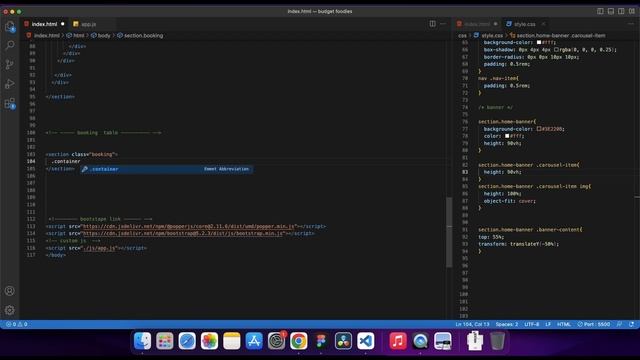
Task: Click the booking table comment line
Action: [x=103, y=133]
